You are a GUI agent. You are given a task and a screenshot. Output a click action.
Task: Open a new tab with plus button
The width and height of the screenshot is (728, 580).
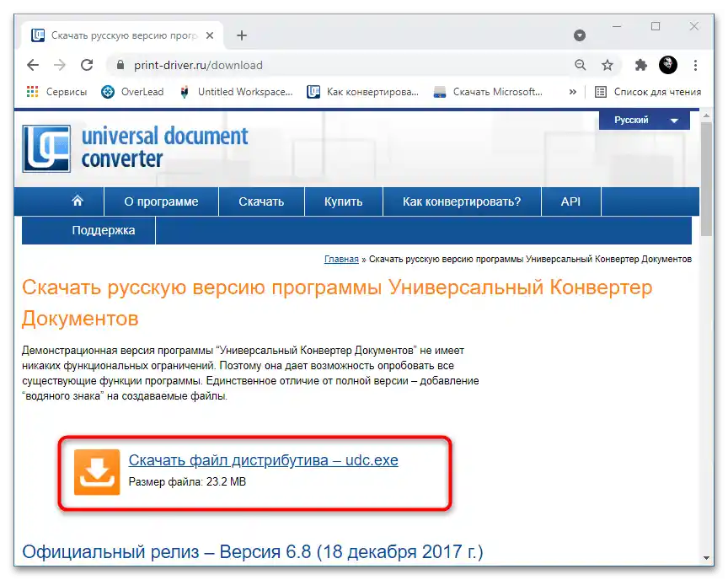242,35
